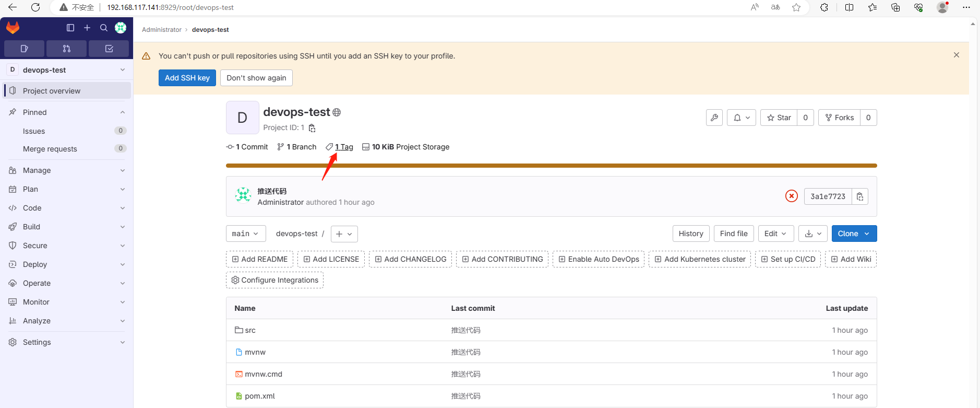Image resolution: width=980 pixels, height=408 pixels.
Task: Expand the Secure menu
Action: 67,246
